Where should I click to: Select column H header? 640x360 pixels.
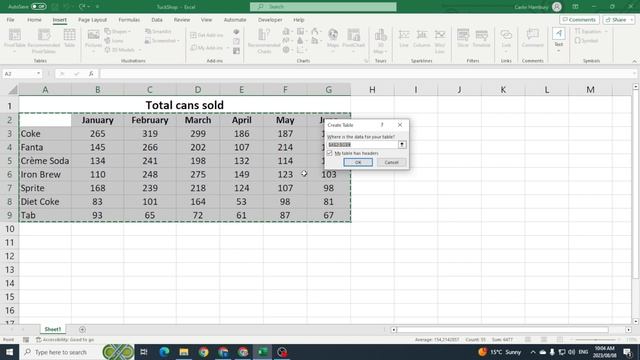[x=372, y=89]
